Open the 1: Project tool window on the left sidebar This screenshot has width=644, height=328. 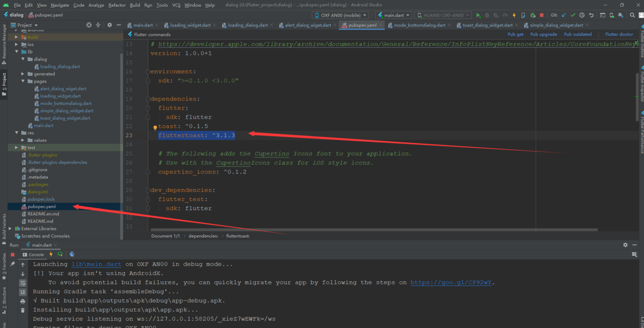pos(4,84)
